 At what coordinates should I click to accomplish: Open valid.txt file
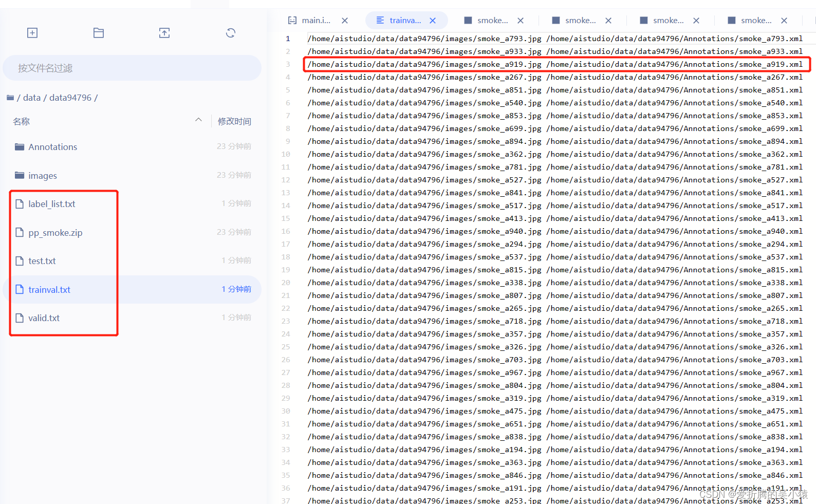(44, 318)
